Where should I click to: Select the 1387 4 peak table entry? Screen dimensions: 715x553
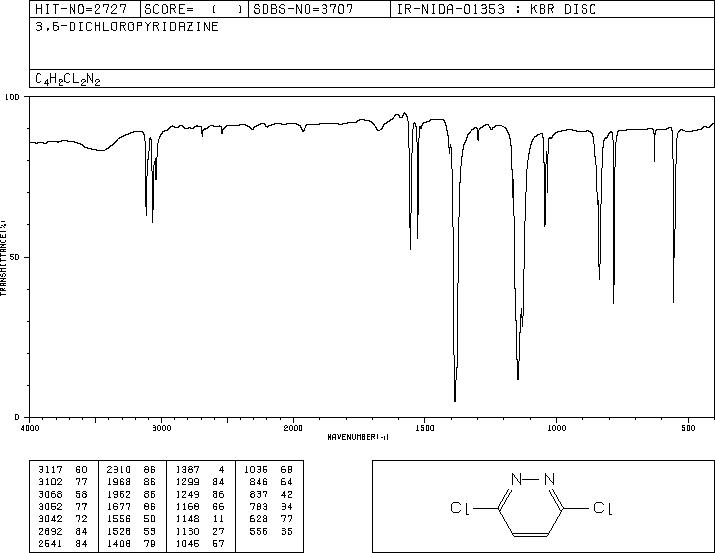(200, 470)
